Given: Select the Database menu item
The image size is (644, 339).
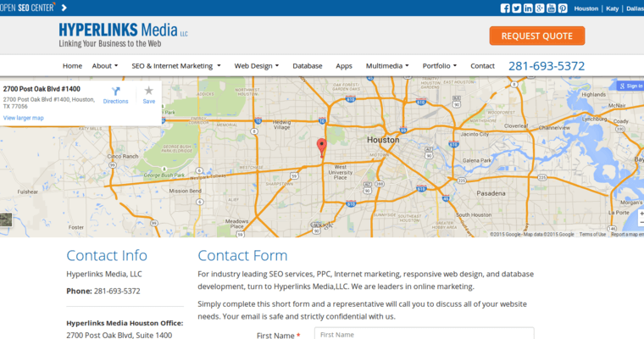Looking at the screenshot, I should (x=308, y=65).
